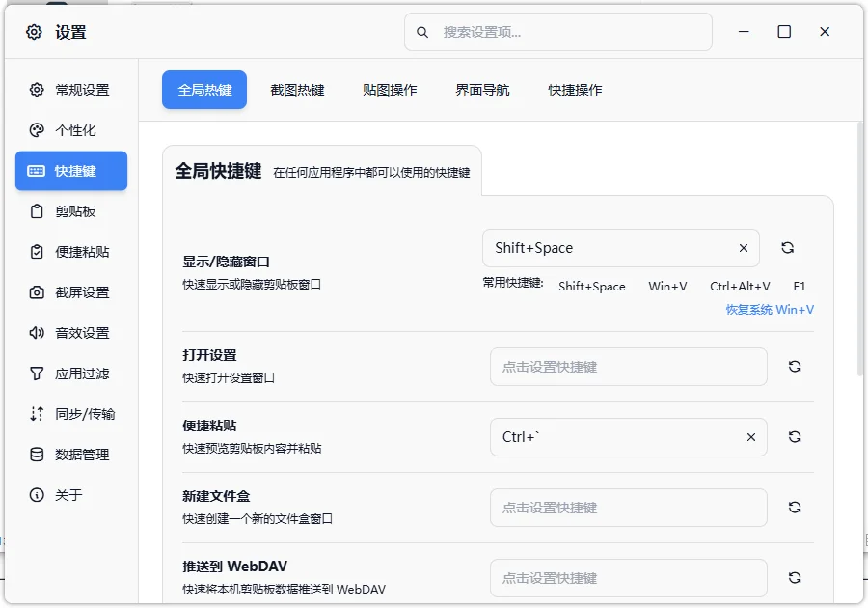
Task: Open 关于 page
Action: coord(71,495)
